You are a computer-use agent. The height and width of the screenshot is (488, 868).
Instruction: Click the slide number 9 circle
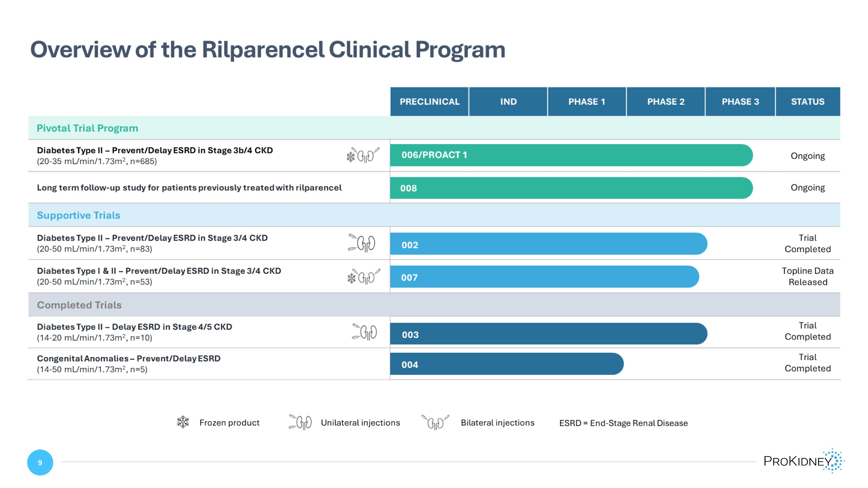pyautogui.click(x=40, y=463)
